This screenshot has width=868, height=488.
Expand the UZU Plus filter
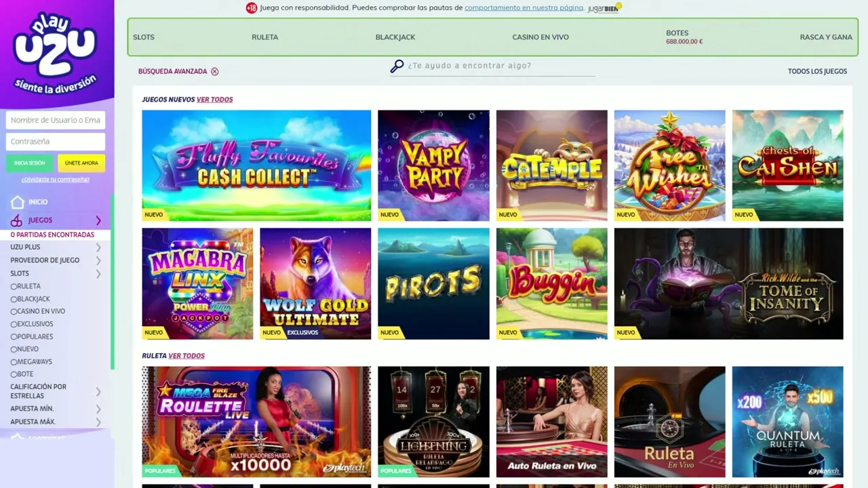98,247
